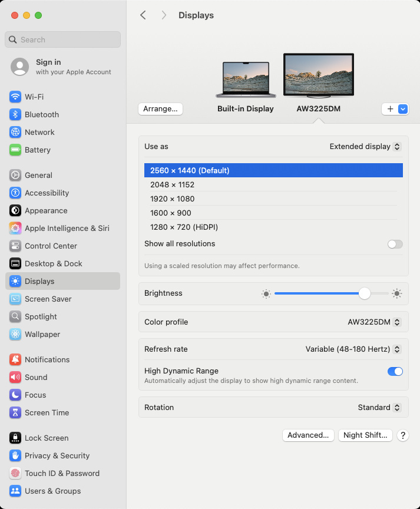This screenshot has width=420, height=509.
Task: Open Night Shift... settings
Action: click(365, 435)
